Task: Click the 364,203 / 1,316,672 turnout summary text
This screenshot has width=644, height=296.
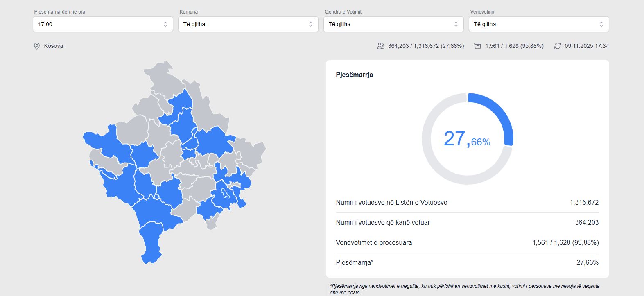Action: (426, 46)
